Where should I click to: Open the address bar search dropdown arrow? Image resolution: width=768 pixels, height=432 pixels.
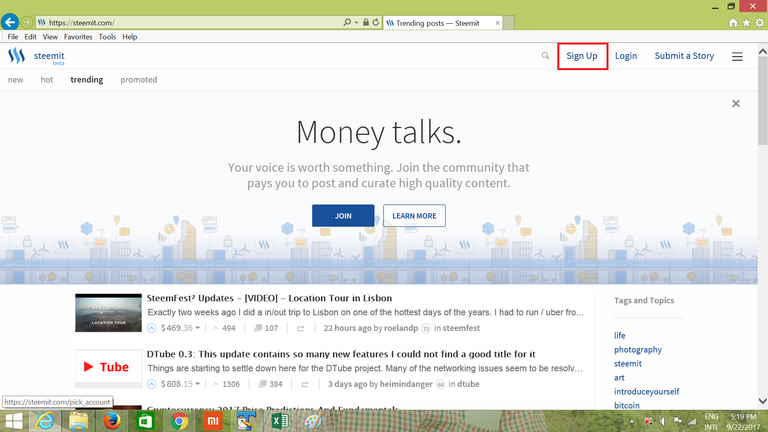point(356,23)
